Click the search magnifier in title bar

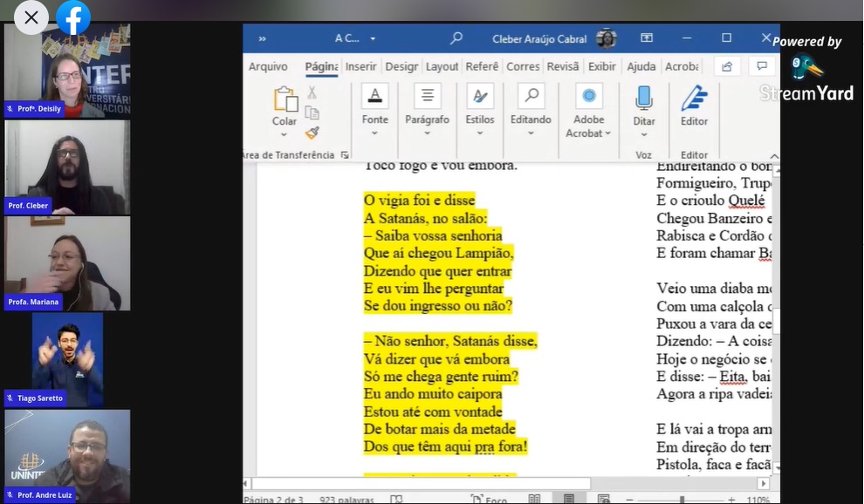click(456, 38)
